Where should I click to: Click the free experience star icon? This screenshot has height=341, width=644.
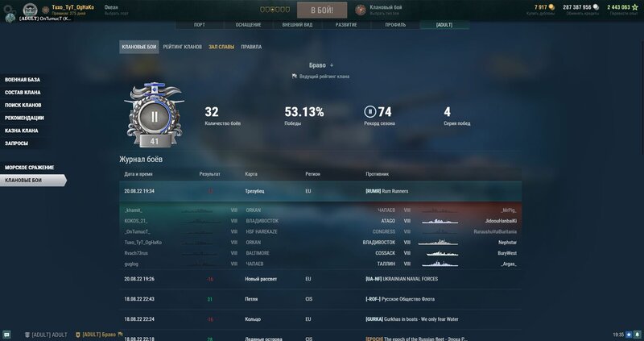click(634, 7)
